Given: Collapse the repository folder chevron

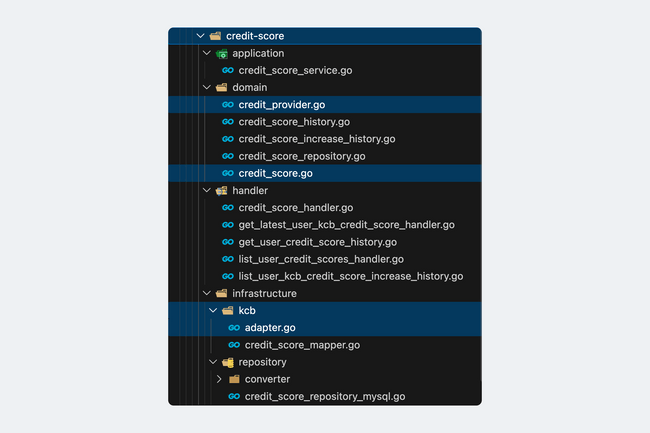Looking at the screenshot, I should 213,362.
